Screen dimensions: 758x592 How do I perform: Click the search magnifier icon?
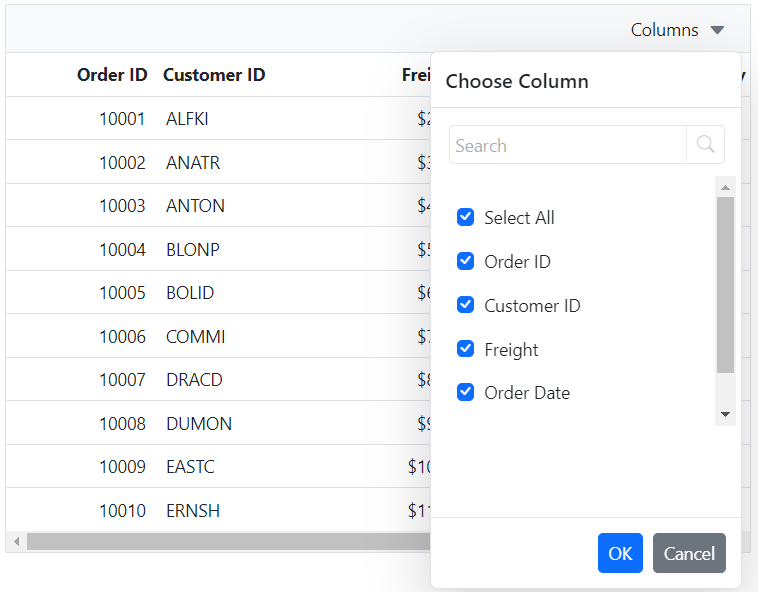(x=705, y=144)
